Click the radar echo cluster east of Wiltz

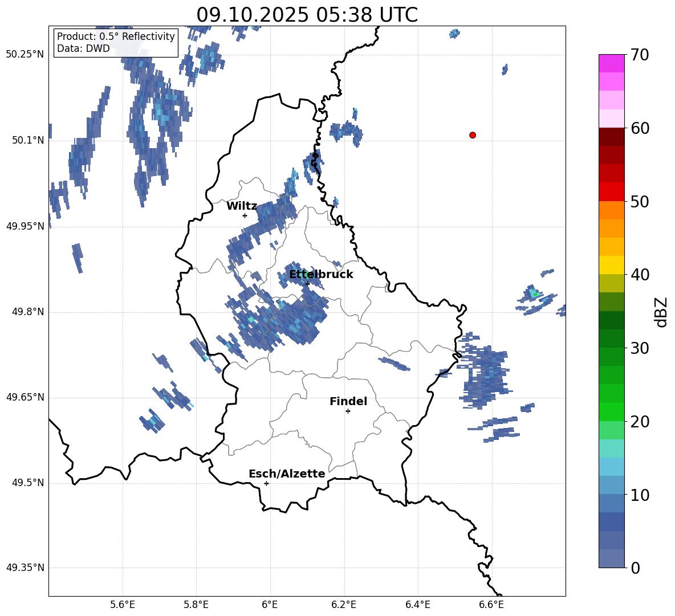(263, 228)
